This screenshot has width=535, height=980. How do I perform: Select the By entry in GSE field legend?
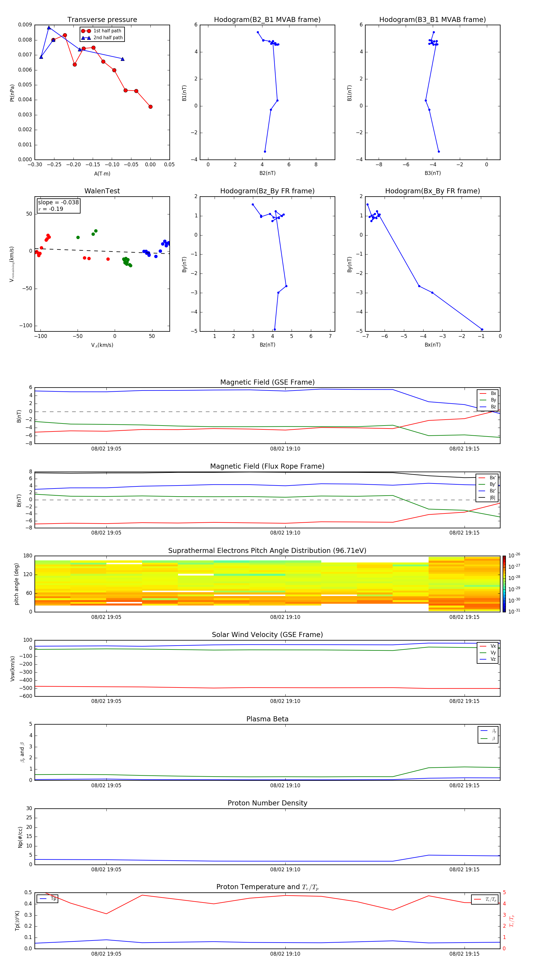tap(488, 400)
